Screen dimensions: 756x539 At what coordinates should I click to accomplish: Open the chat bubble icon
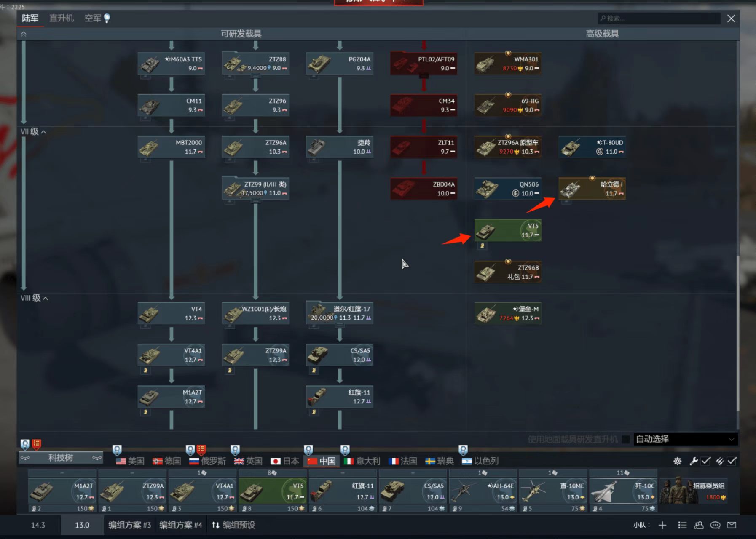pos(715,525)
